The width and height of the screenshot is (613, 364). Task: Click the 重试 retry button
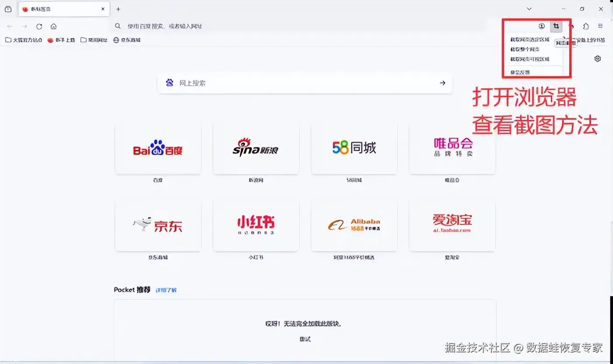point(305,339)
